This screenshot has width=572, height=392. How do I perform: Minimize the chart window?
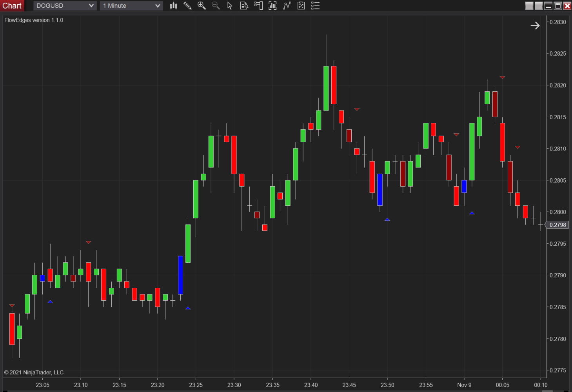(548, 5)
